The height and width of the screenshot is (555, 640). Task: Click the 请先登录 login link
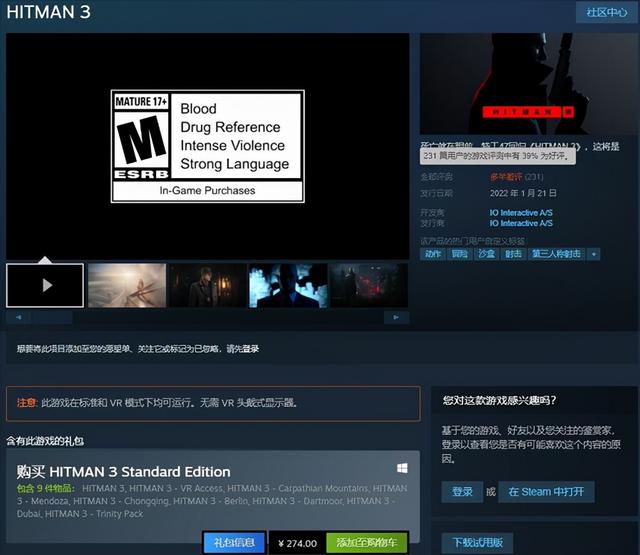243,349
